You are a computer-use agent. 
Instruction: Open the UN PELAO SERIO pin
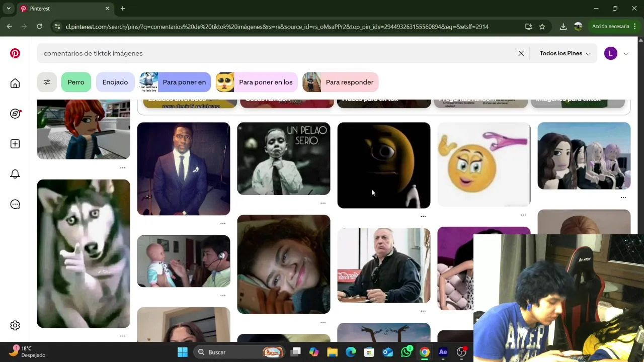pyautogui.click(x=284, y=158)
